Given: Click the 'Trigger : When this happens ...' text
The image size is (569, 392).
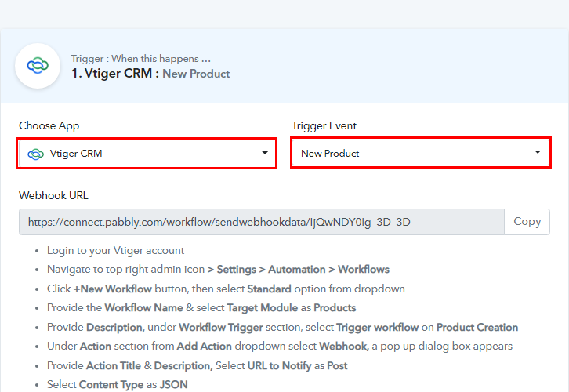Looking at the screenshot, I should 141,59.
